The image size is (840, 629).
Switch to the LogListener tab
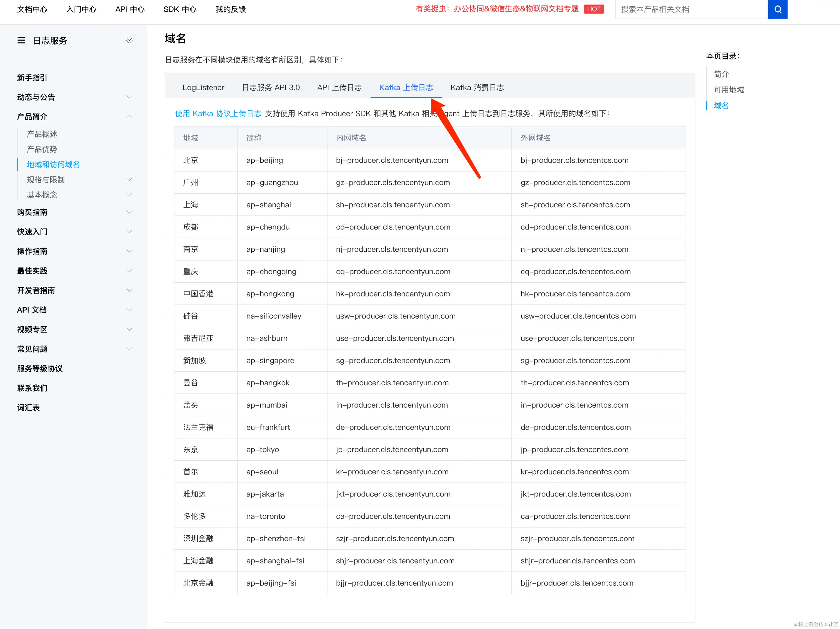click(203, 87)
